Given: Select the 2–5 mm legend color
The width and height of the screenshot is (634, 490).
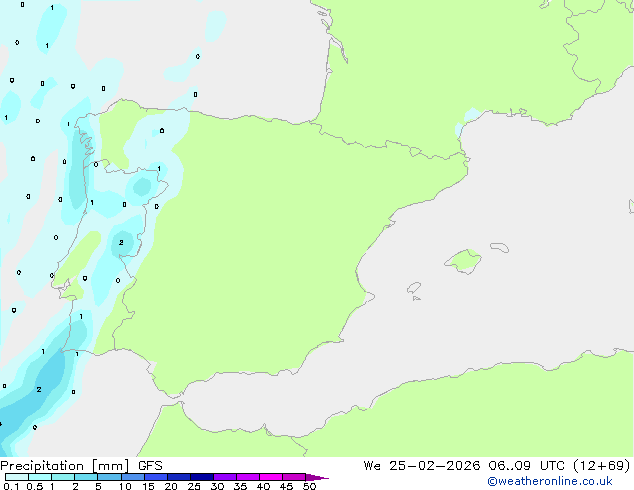Looking at the screenshot, I should [86, 477].
